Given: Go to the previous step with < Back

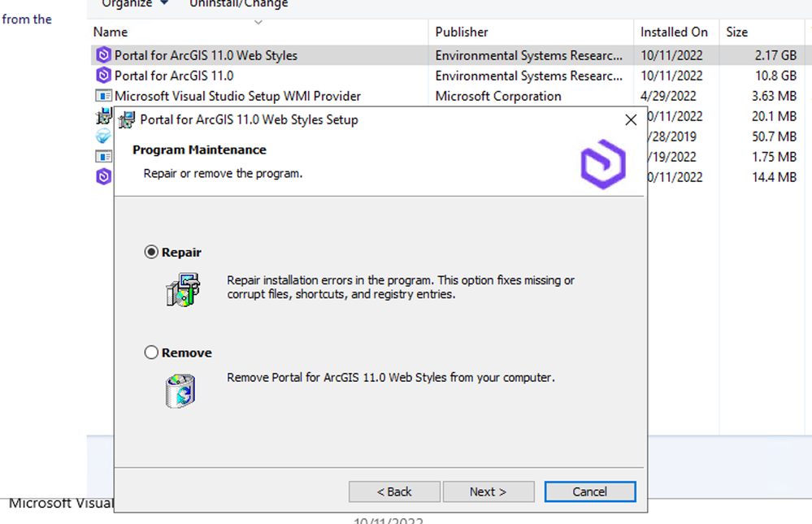Looking at the screenshot, I should tap(394, 492).
